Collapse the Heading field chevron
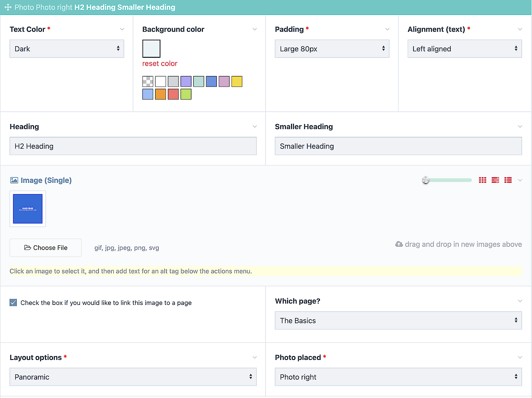The image size is (532, 398). (255, 126)
